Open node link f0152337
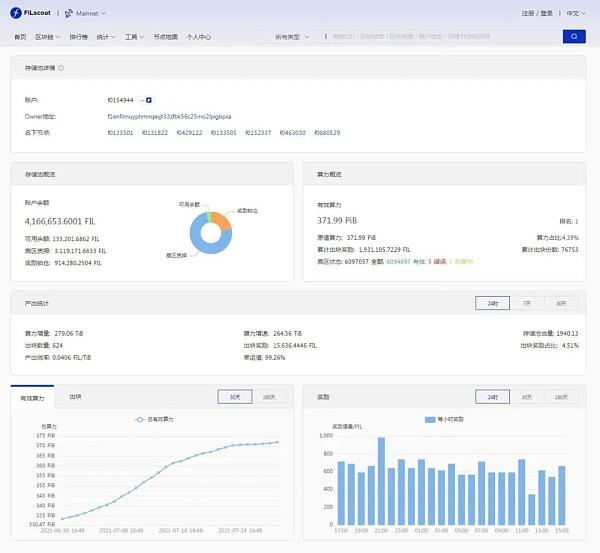The image size is (600, 553). pyautogui.click(x=258, y=132)
